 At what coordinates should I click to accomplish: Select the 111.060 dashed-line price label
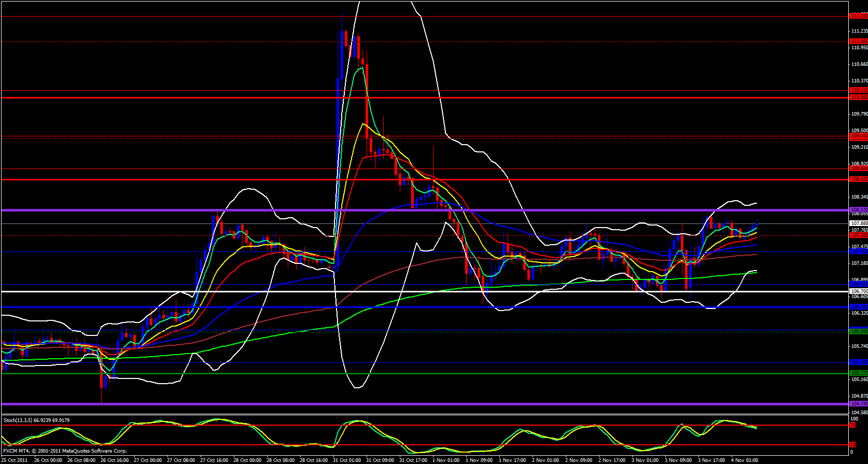click(x=859, y=41)
